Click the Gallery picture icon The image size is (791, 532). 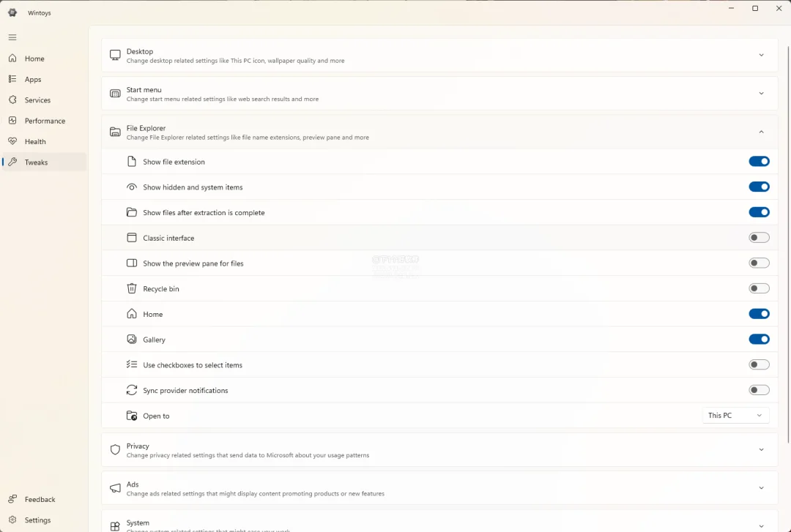point(132,340)
